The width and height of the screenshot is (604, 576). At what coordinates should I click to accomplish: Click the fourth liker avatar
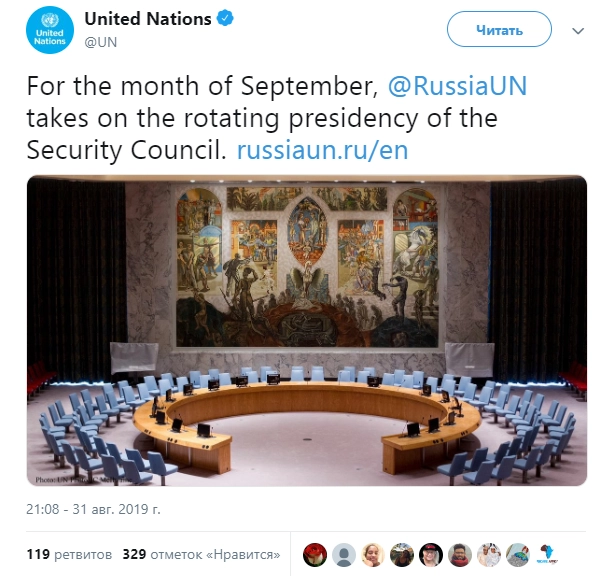pos(402,554)
